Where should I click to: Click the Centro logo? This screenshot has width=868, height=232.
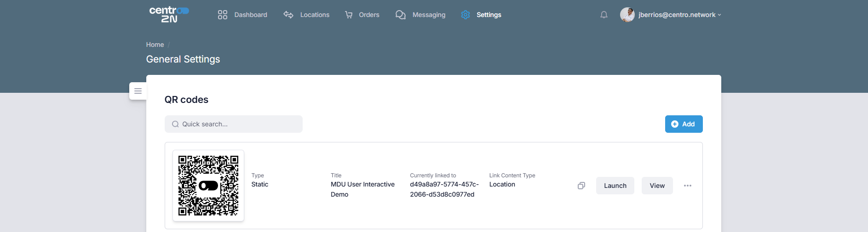[169, 14]
